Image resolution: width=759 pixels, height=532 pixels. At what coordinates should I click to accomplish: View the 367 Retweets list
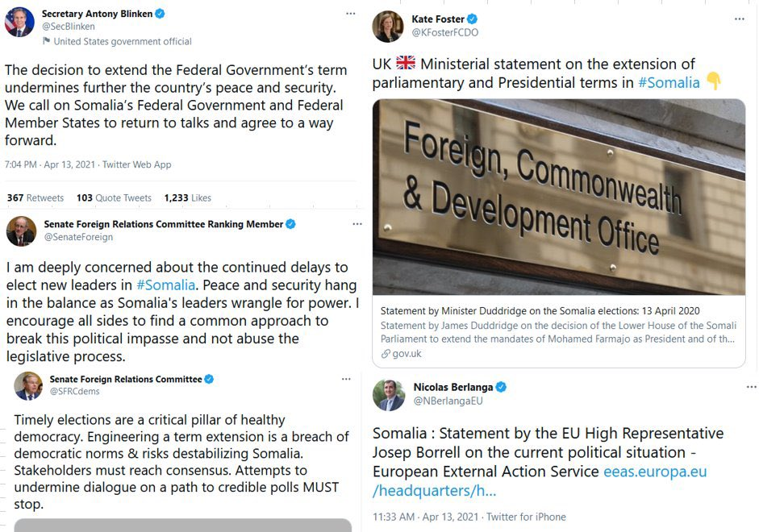coord(35,197)
